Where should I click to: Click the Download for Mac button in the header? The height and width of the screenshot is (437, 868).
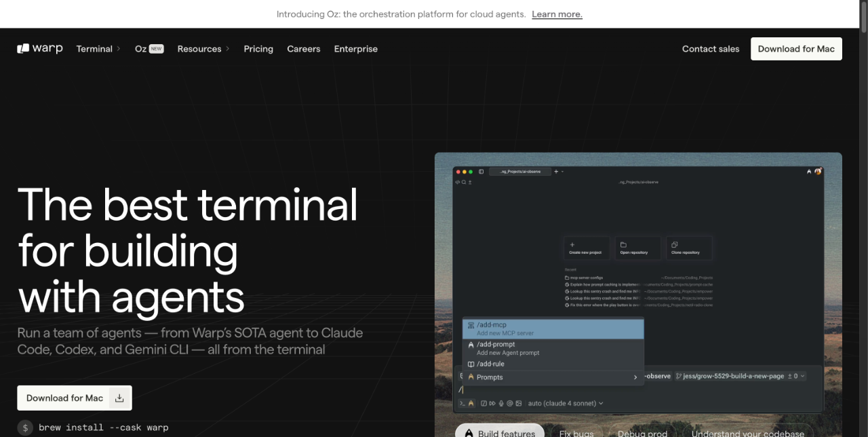(796, 48)
